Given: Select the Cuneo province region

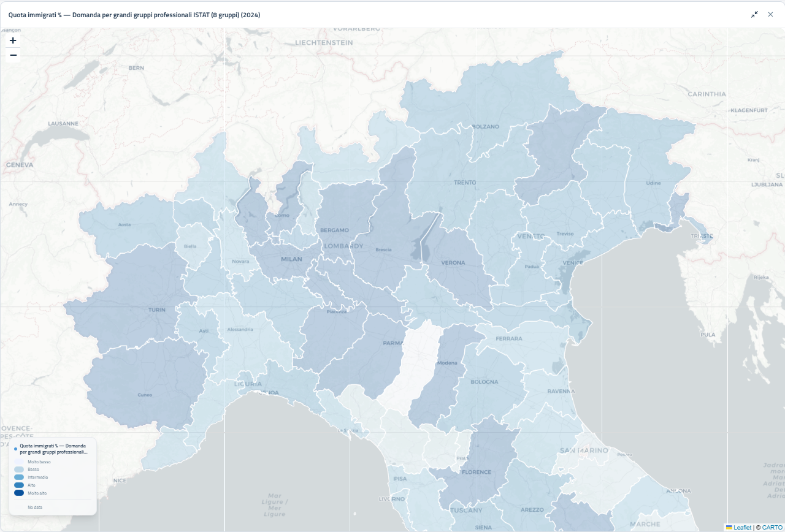Looking at the screenshot, I should click(145, 383).
